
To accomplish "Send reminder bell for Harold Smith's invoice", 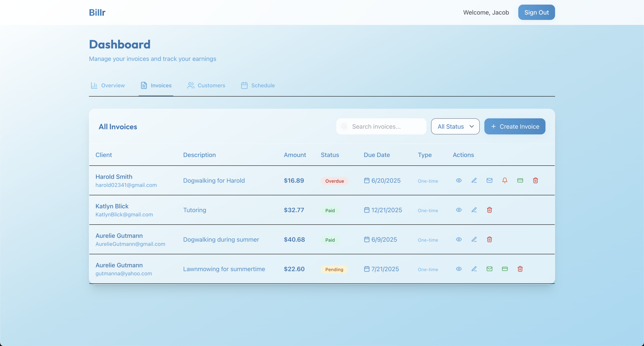I will point(505,180).
